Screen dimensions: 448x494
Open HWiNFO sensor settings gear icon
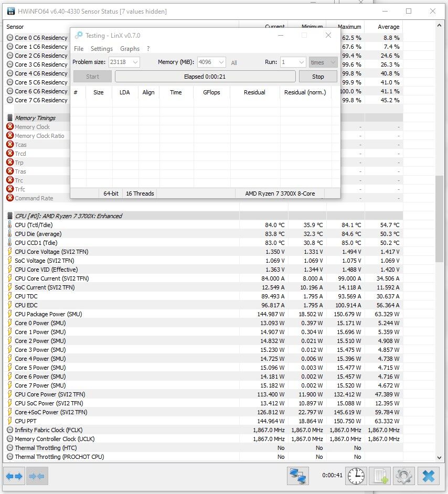404,476
